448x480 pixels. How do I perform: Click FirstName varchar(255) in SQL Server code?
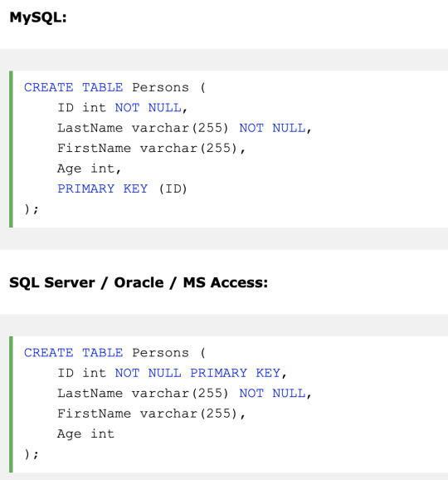click(151, 414)
